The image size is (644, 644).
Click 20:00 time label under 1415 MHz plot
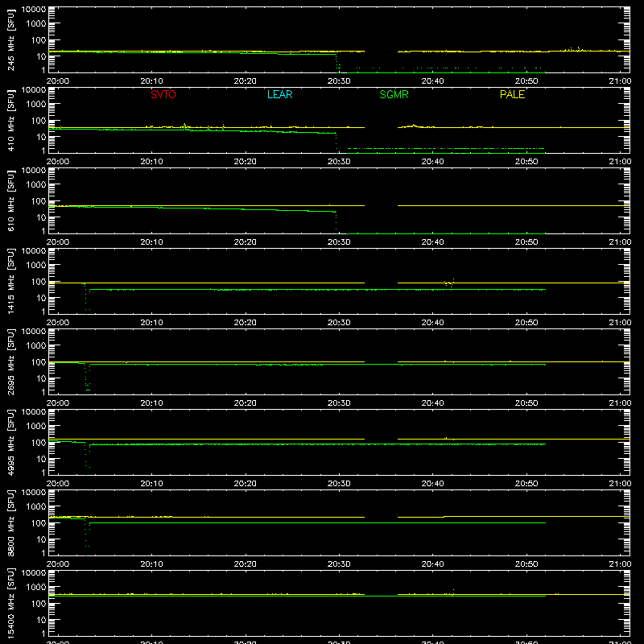pos(57,323)
